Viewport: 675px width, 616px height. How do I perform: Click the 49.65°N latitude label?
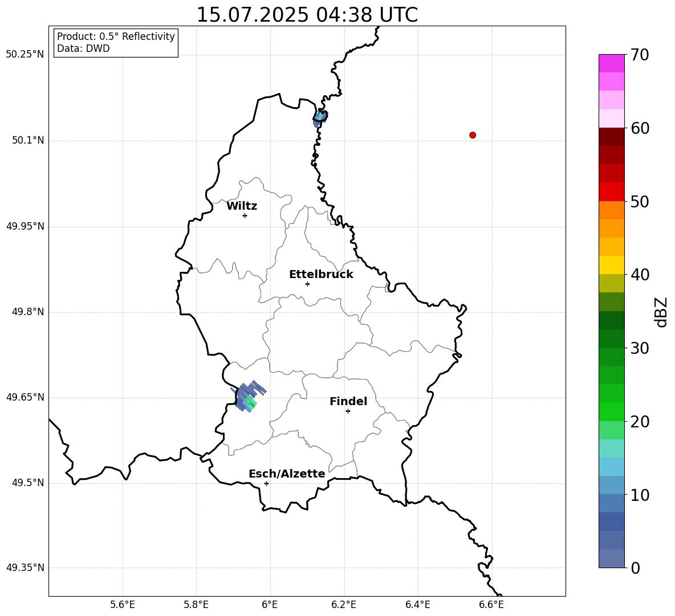coord(25,397)
